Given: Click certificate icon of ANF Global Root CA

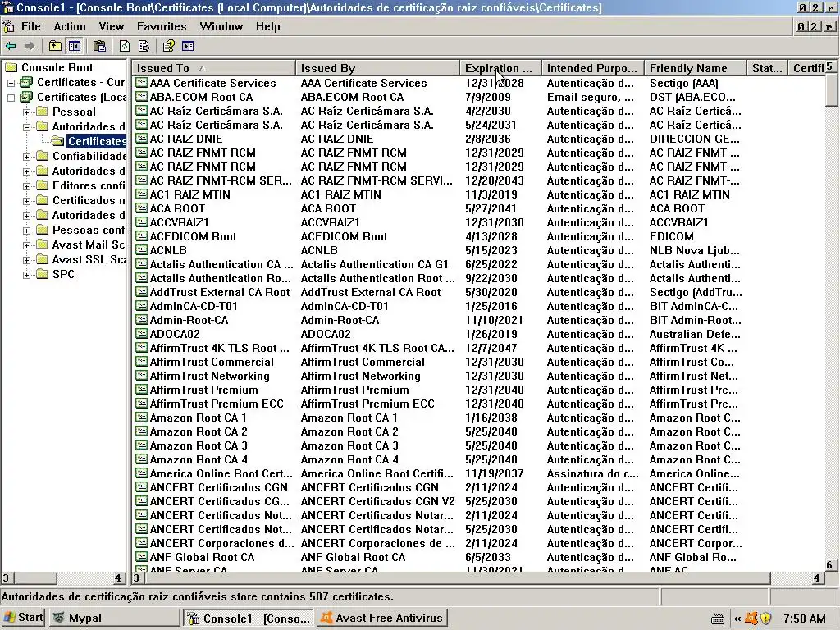Looking at the screenshot, I should 141,556.
